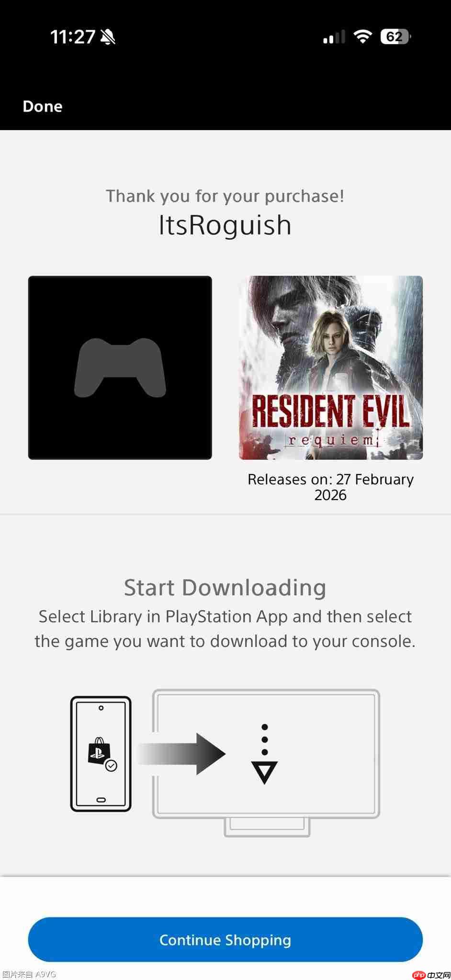
Task: Tap the phone illustration outline
Action: [x=101, y=754]
